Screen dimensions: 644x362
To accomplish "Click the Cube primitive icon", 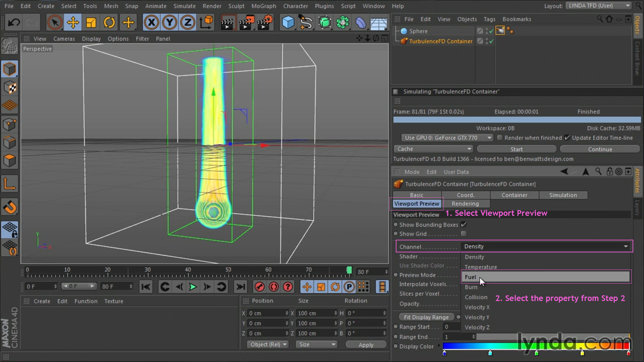I will coord(288,22).
